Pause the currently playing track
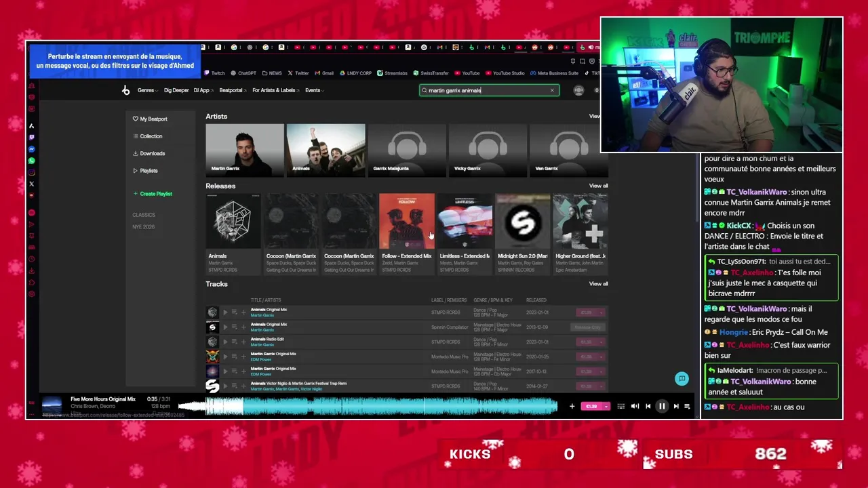This screenshot has height=488, width=868. tap(662, 406)
